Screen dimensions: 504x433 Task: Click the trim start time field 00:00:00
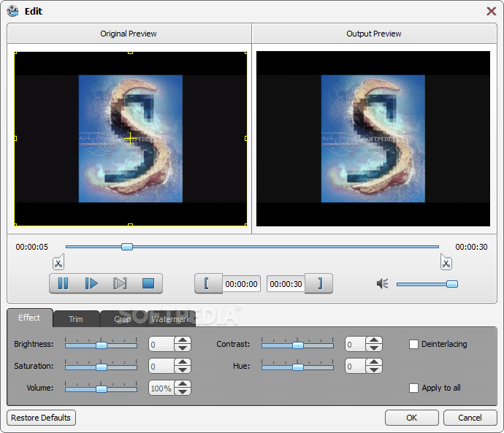click(241, 284)
